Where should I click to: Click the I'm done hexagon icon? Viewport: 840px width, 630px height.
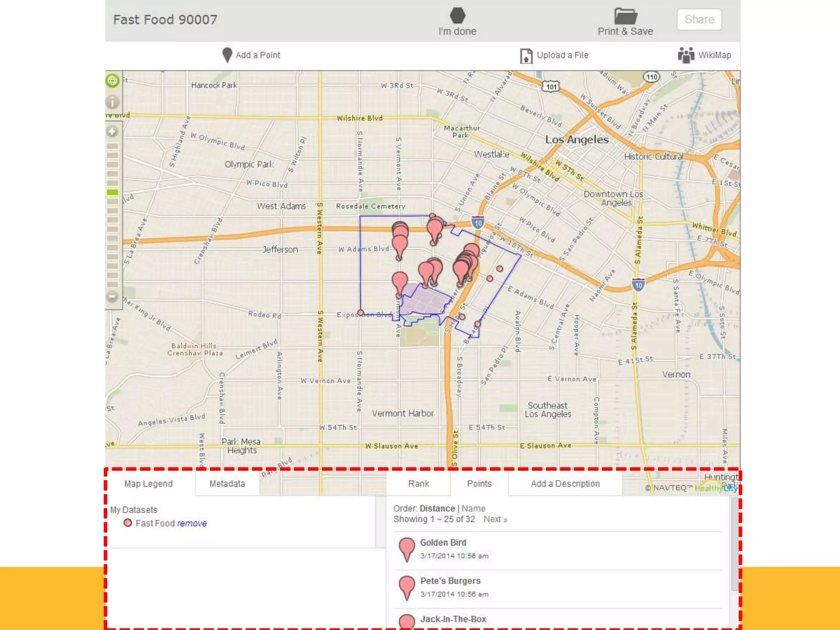click(x=457, y=16)
